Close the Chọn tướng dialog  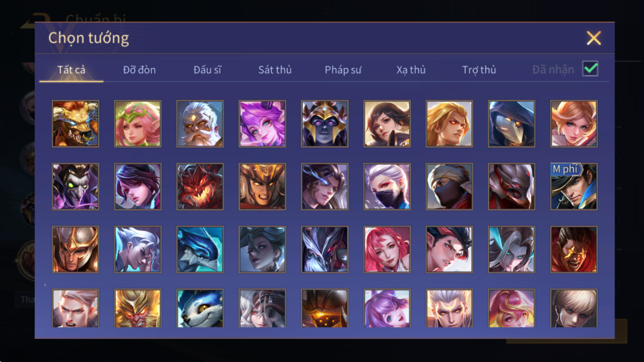594,38
